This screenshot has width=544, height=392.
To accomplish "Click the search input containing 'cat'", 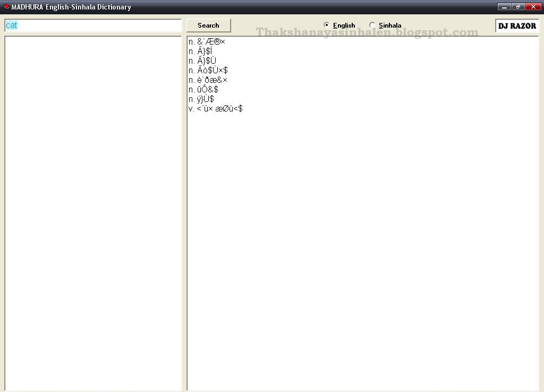I will pos(93,25).
